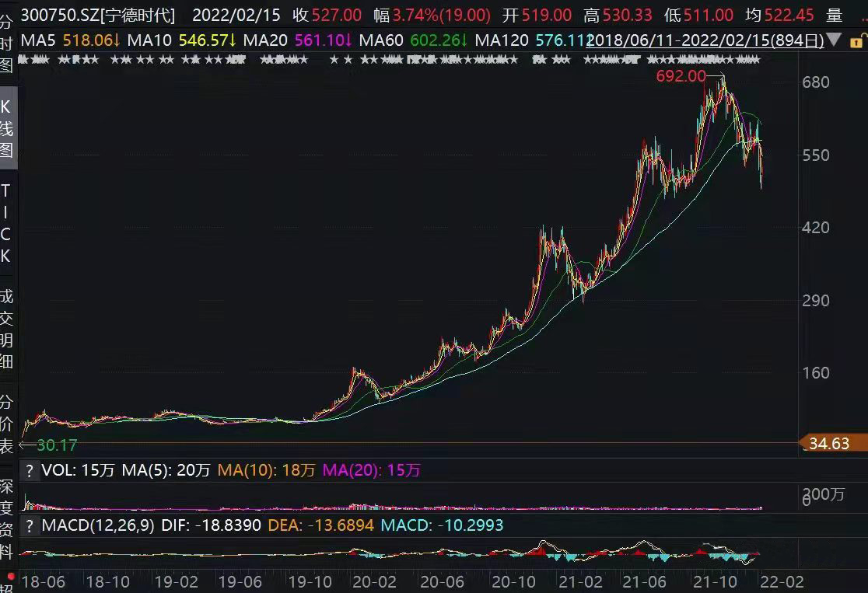Click the VOL indicator help question mark
The width and height of the screenshot is (868, 593).
pos(30,470)
